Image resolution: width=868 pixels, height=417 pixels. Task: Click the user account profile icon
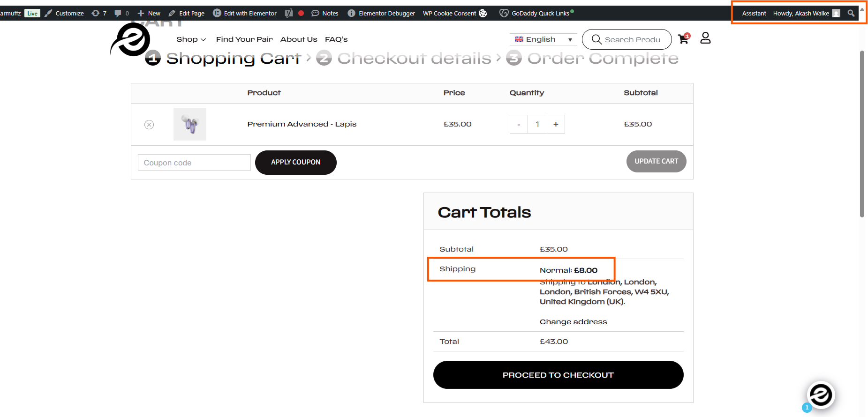click(705, 38)
